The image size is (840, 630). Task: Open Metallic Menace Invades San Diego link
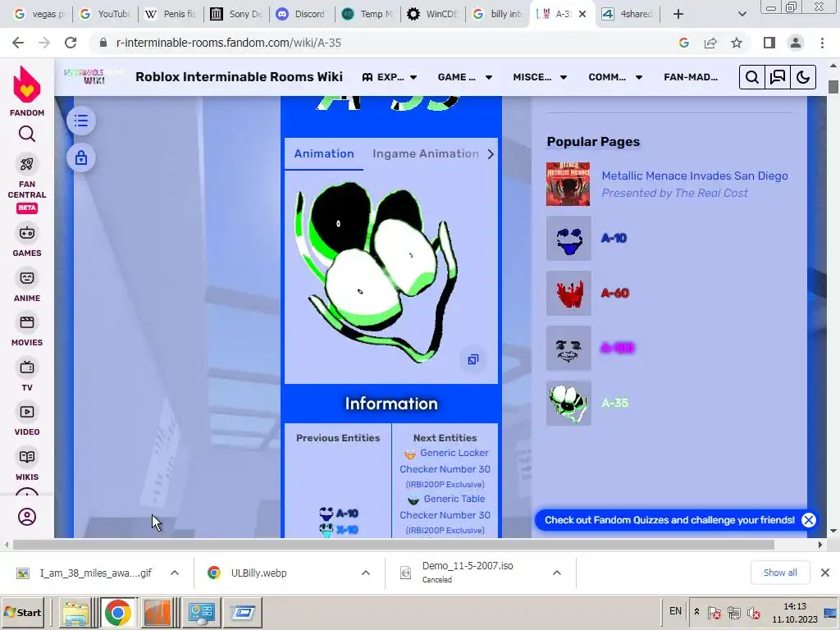click(x=694, y=176)
